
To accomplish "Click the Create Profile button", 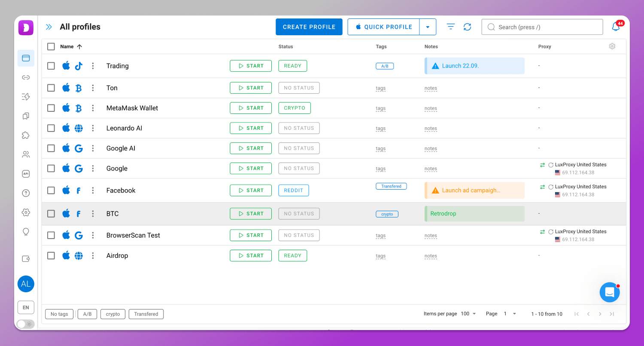I will [x=309, y=27].
